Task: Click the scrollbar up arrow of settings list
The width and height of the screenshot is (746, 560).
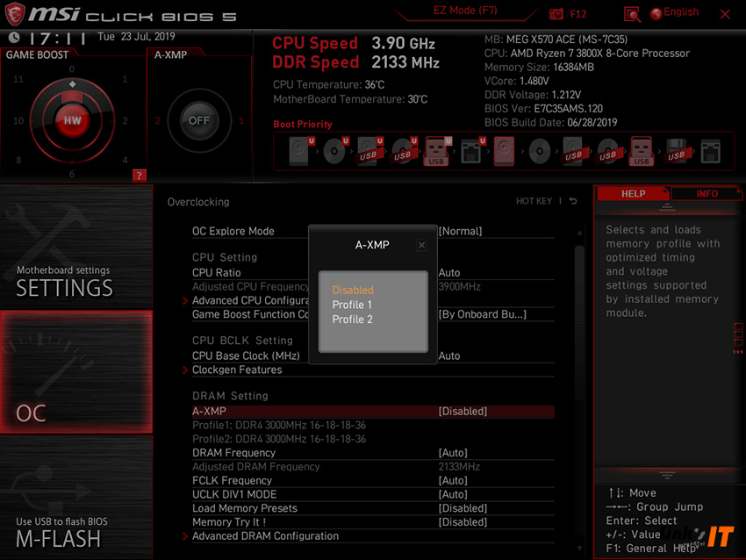Action: [579, 233]
